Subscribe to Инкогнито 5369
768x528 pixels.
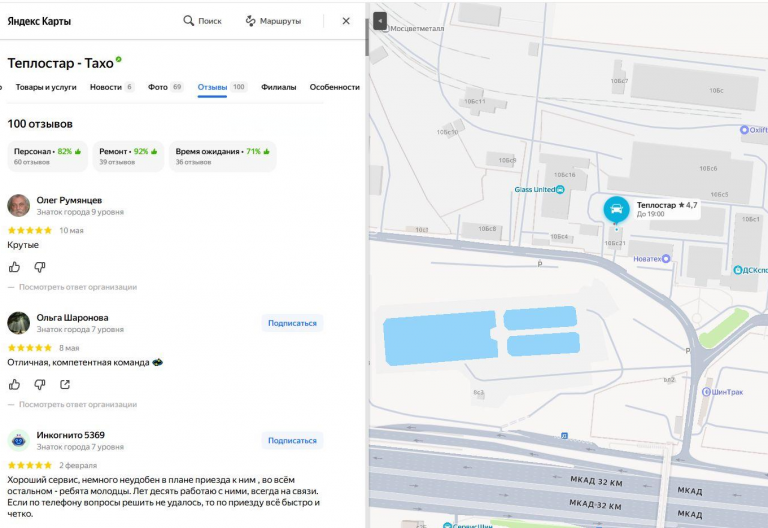point(292,440)
